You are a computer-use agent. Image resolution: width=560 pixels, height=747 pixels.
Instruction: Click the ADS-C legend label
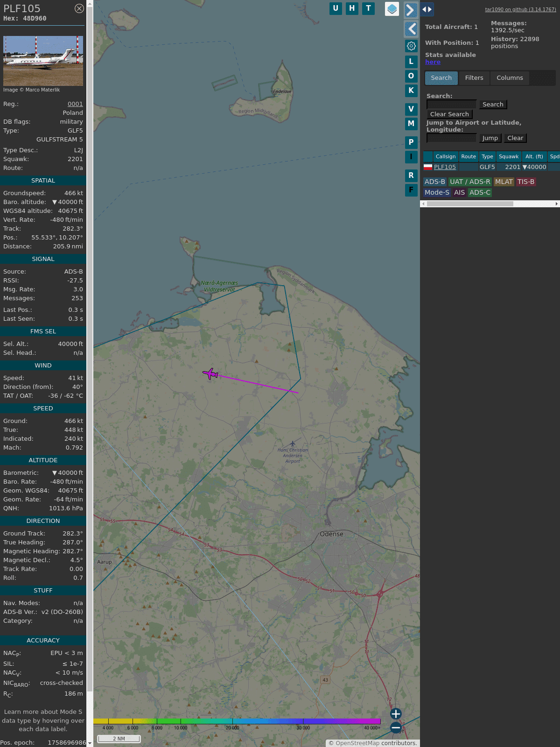point(480,193)
